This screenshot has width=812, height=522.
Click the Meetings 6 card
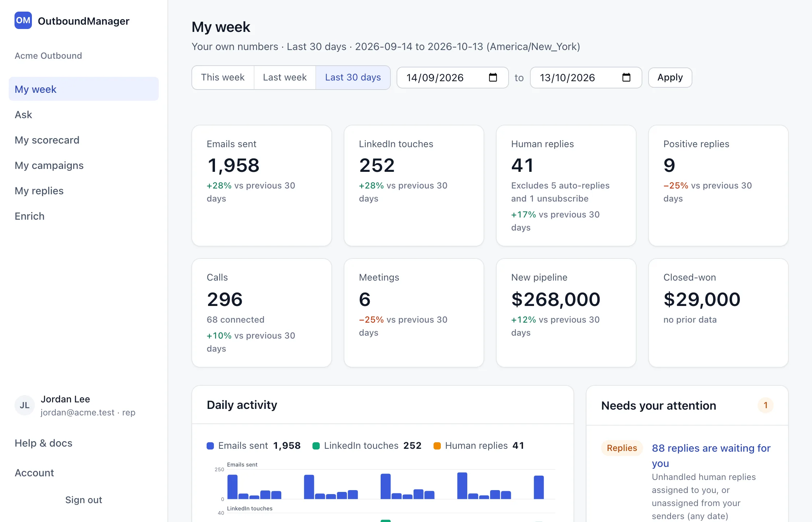[414, 313]
